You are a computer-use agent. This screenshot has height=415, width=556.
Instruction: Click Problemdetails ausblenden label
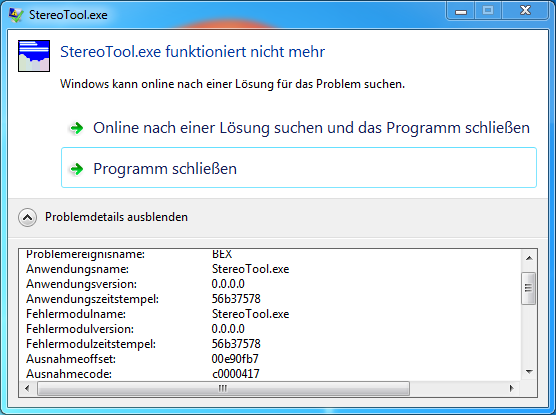116,217
